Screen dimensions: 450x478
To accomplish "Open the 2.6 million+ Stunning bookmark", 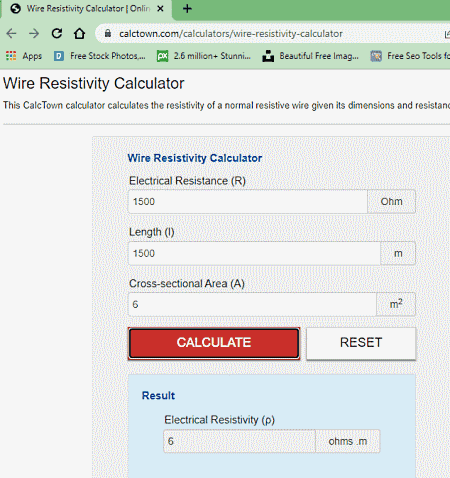I will tap(204, 56).
